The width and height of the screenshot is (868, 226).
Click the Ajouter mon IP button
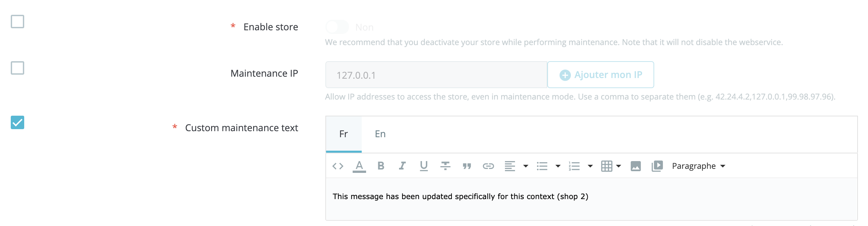tap(600, 75)
